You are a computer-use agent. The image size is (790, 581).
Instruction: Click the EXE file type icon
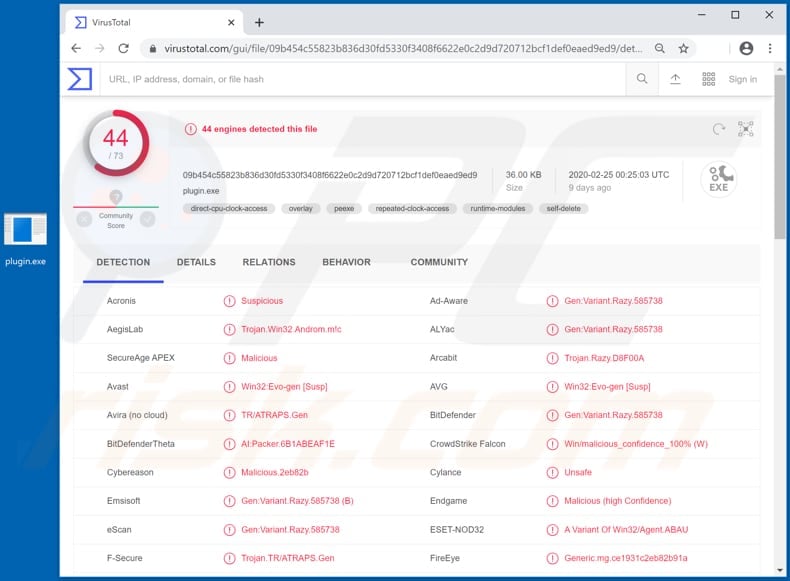coord(719,179)
